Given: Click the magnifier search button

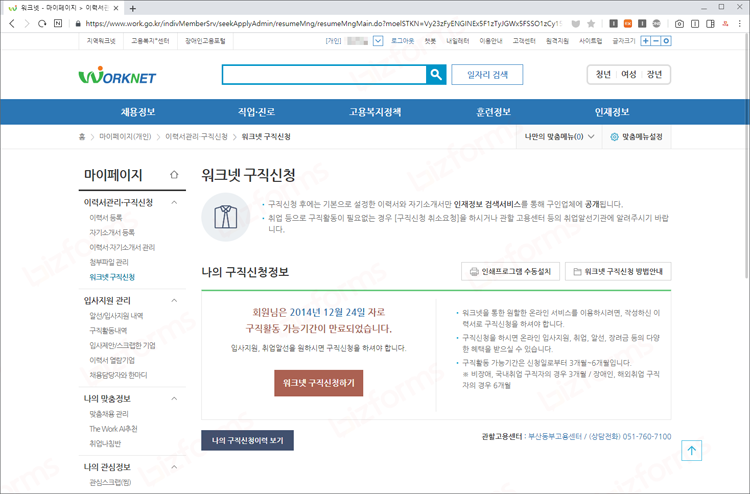Looking at the screenshot, I should tap(436, 75).
